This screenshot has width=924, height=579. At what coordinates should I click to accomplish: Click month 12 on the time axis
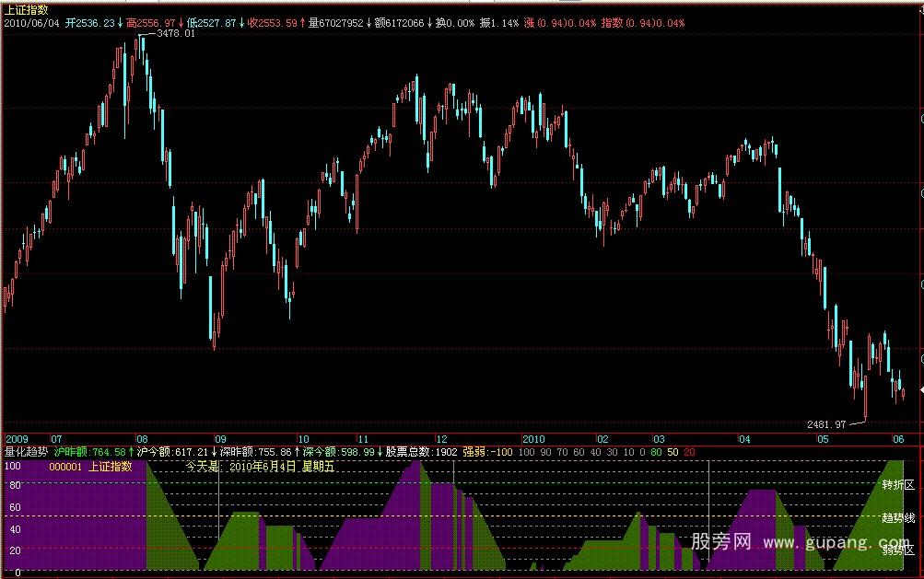pyautogui.click(x=442, y=439)
